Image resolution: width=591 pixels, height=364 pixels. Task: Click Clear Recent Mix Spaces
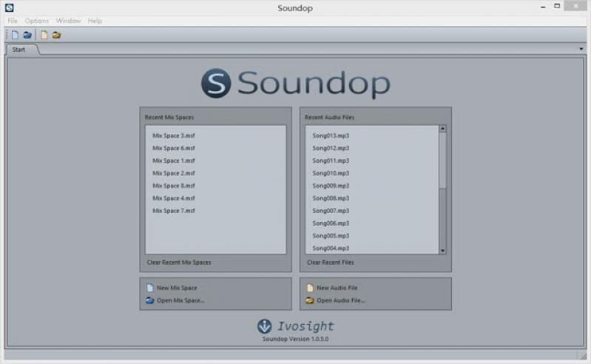click(179, 262)
